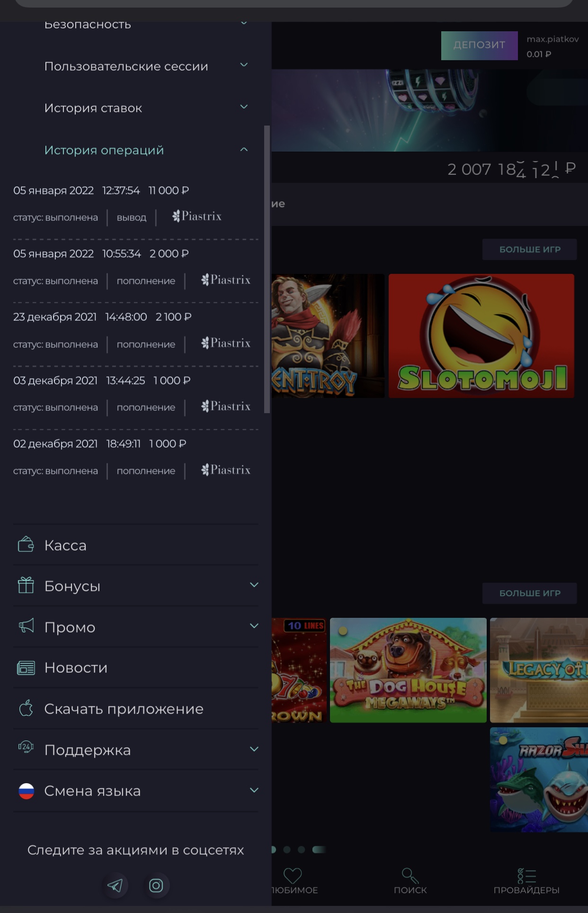Expand Пользовательские сессии chevron

244,65
